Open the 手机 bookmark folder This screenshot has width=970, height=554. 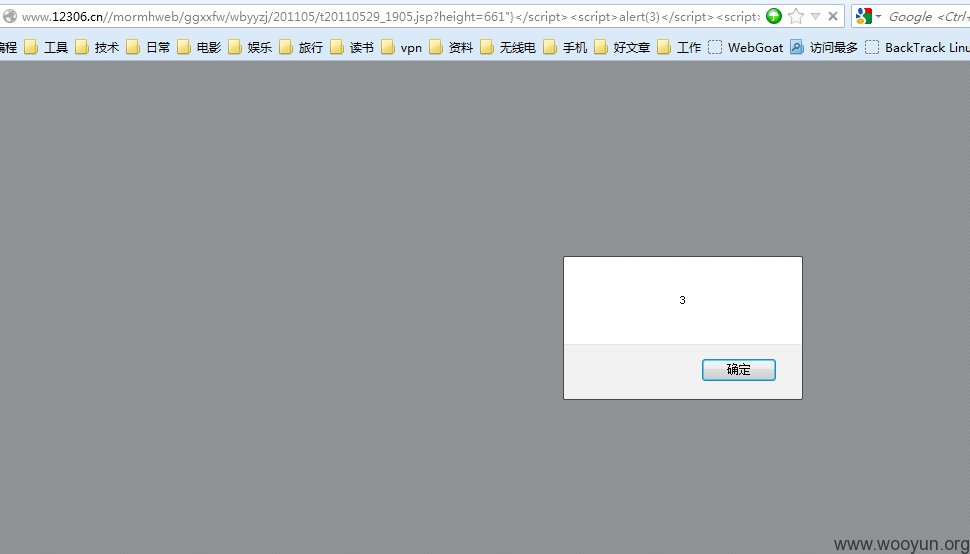565,47
